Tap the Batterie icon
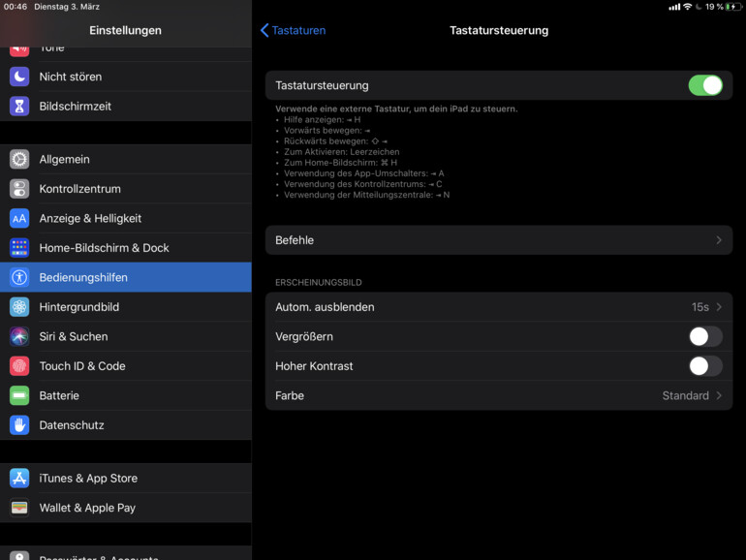The image size is (746, 560). pyautogui.click(x=19, y=395)
